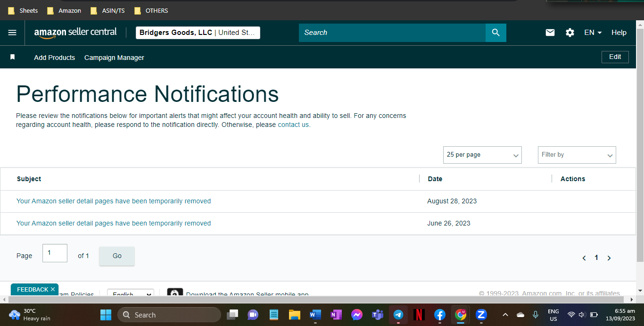This screenshot has height=326, width=644.
Task: Open Messenger from the taskbar
Action: [357, 315]
